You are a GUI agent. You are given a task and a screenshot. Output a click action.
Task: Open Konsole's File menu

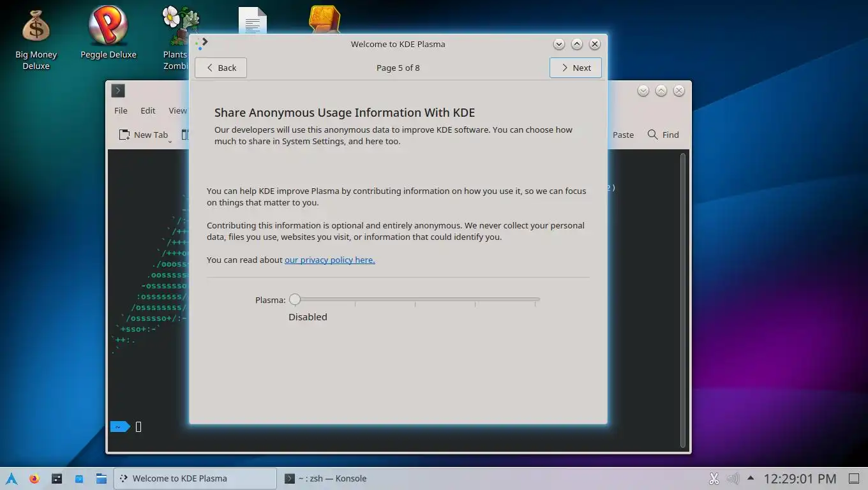121,110
